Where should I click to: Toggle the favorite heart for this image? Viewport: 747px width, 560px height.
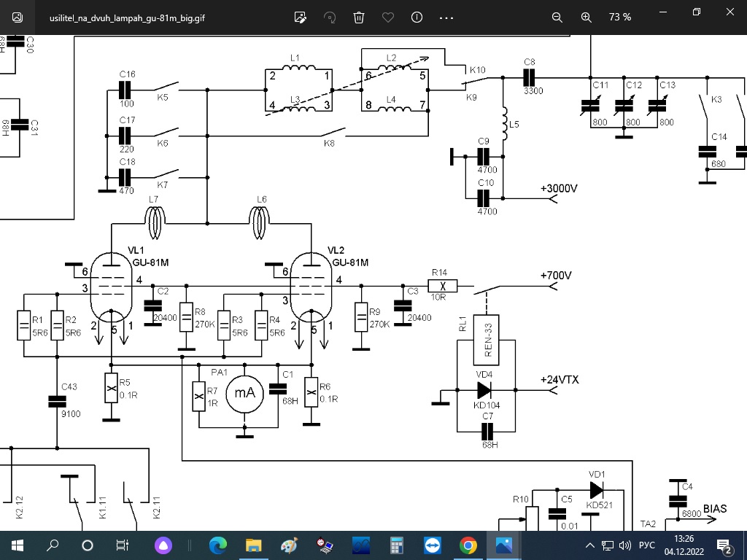coord(388,17)
